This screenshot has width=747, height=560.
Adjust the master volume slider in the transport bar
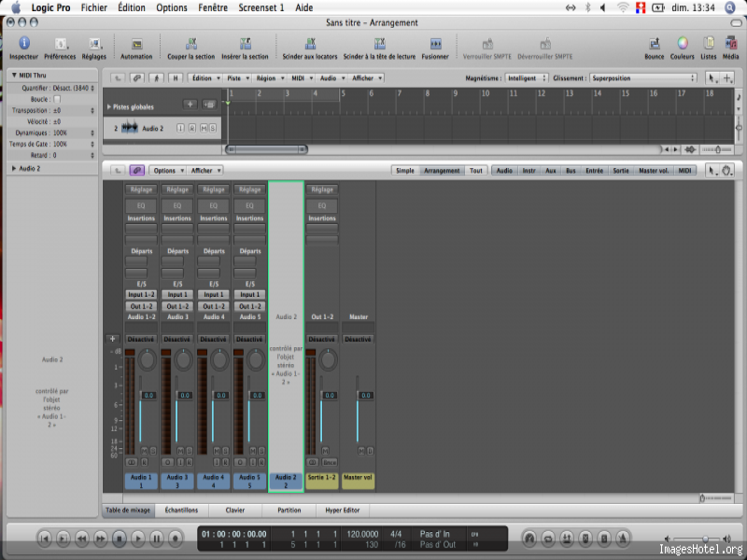coord(705,539)
